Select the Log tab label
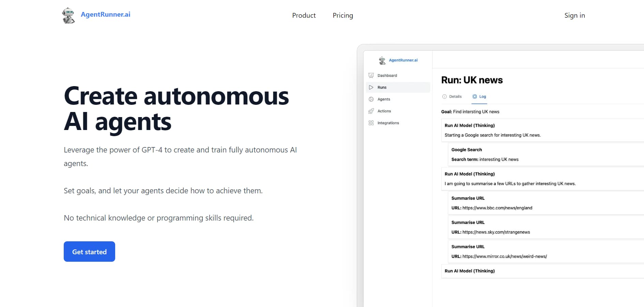 pos(482,97)
